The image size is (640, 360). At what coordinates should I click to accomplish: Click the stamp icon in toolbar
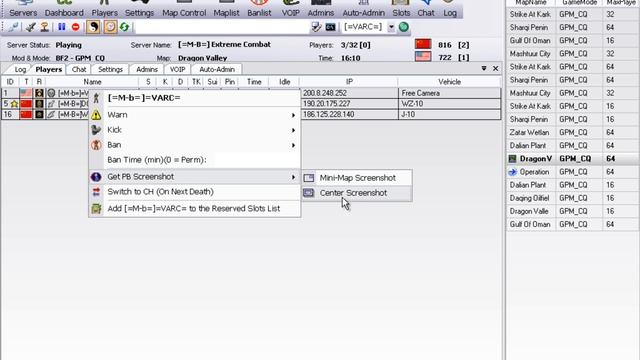[x=44, y=27]
